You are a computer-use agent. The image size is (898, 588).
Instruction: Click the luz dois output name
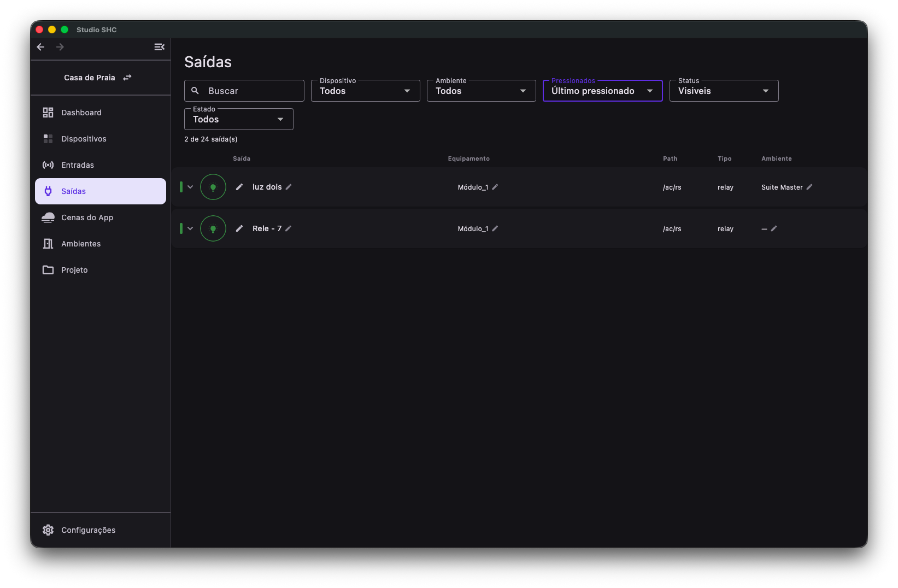pos(267,187)
